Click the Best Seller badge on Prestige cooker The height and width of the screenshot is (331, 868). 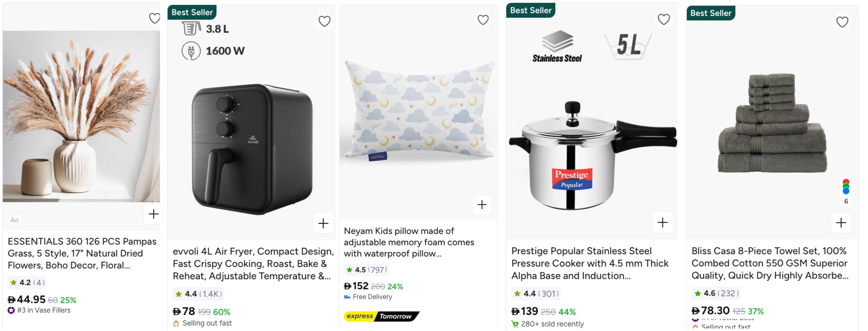click(x=530, y=11)
